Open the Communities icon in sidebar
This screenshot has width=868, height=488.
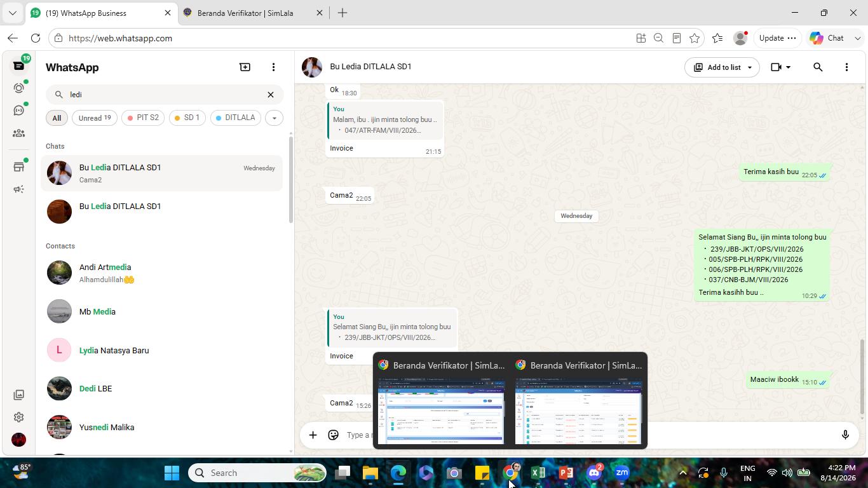[18, 133]
